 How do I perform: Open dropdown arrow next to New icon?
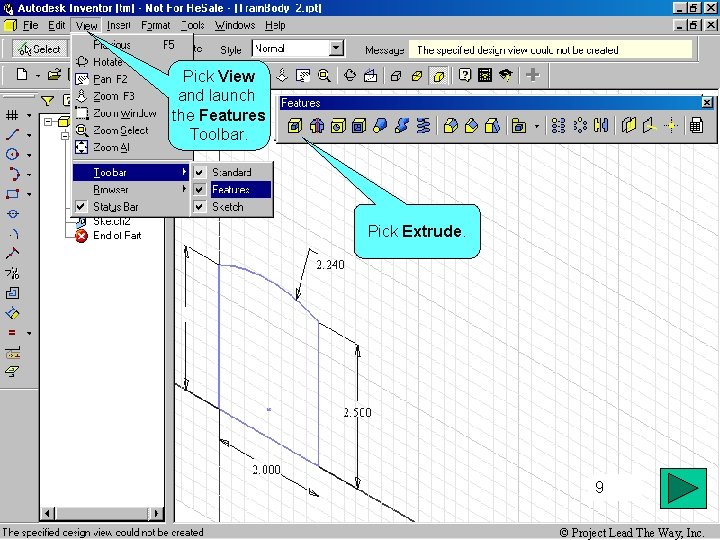[x=38, y=75]
